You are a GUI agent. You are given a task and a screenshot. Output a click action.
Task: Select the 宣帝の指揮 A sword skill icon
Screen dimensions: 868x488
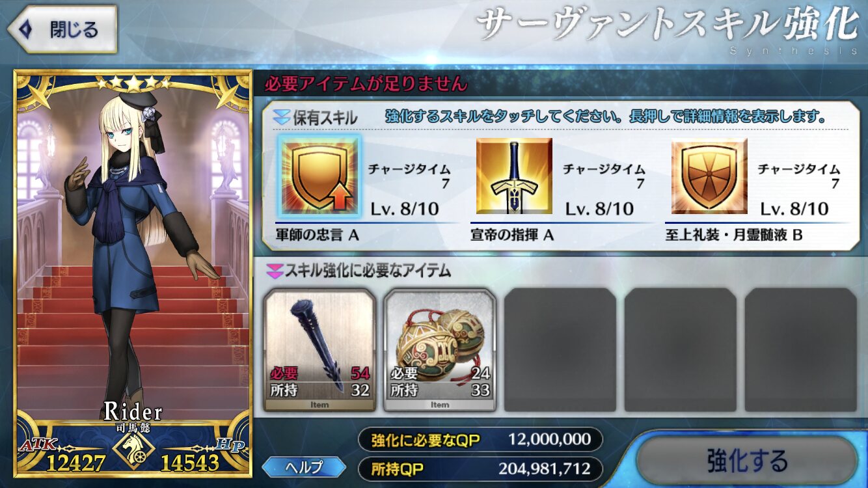pos(514,176)
